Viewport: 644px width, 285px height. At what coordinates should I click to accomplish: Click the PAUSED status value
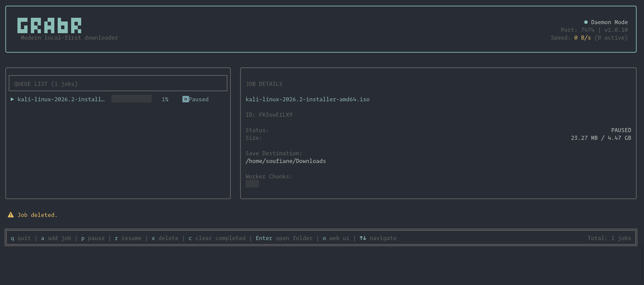point(621,130)
